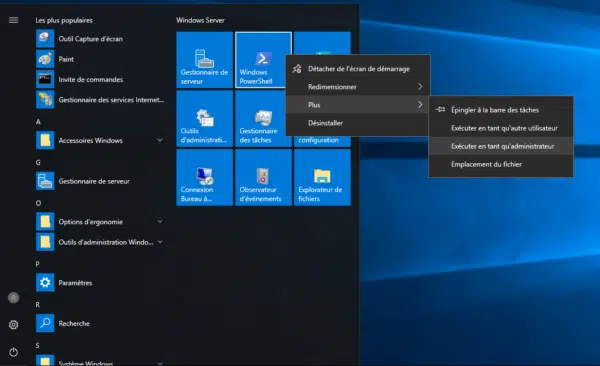The image size is (600, 366).
Task: Click the power button icon
Action: (x=13, y=352)
